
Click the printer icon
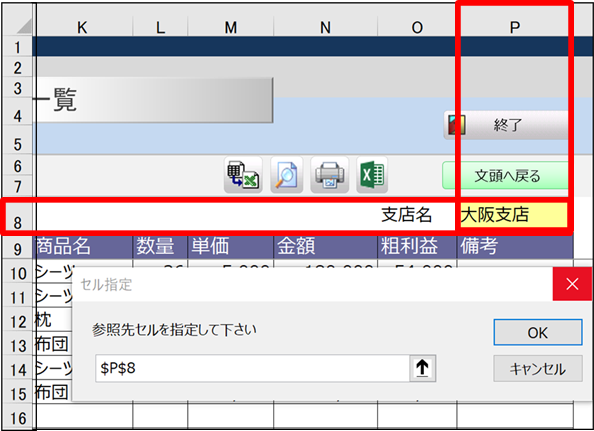(x=330, y=175)
